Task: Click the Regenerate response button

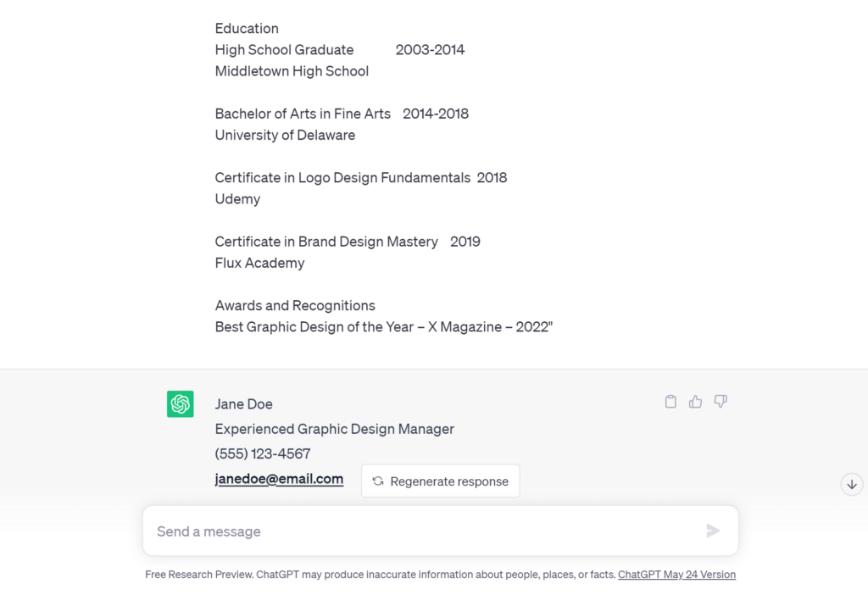Action: (441, 481)
